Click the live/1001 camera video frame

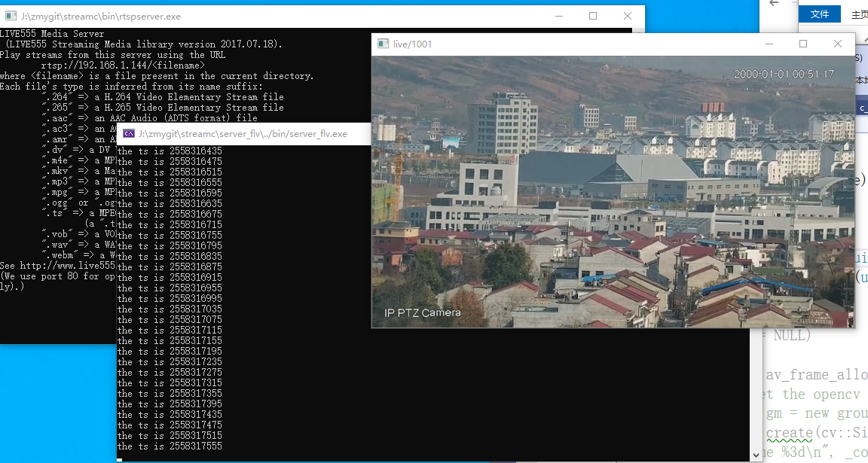[x=613, y=191]
